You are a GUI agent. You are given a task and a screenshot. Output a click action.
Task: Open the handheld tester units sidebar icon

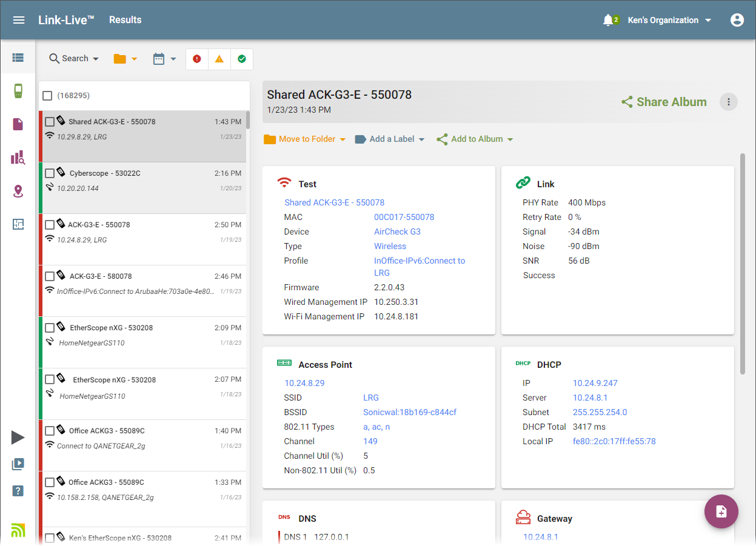[18, 92]
